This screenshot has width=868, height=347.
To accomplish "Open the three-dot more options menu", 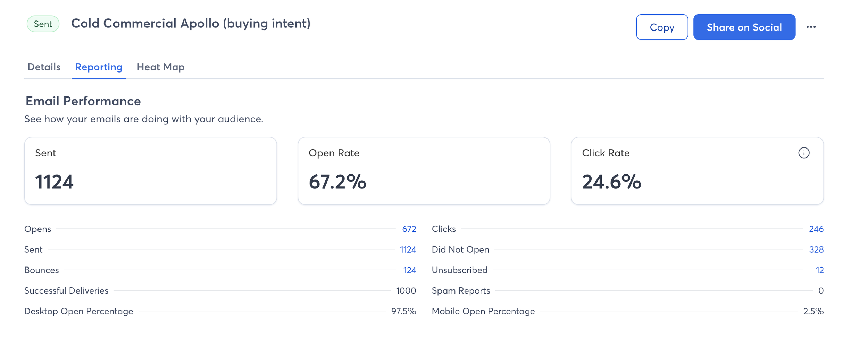I will click(811, 27).
